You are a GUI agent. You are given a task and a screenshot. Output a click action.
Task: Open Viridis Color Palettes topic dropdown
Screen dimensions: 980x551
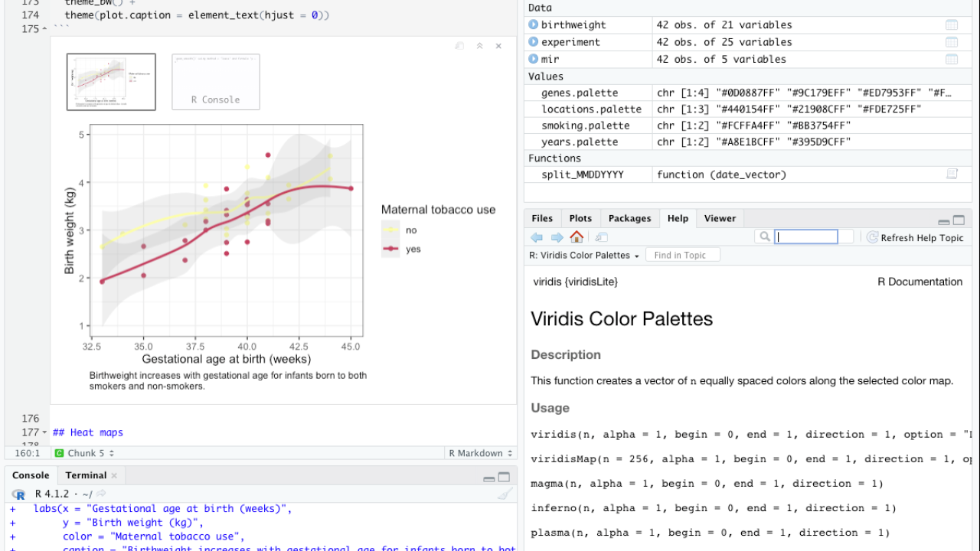(x=584, y=255)
